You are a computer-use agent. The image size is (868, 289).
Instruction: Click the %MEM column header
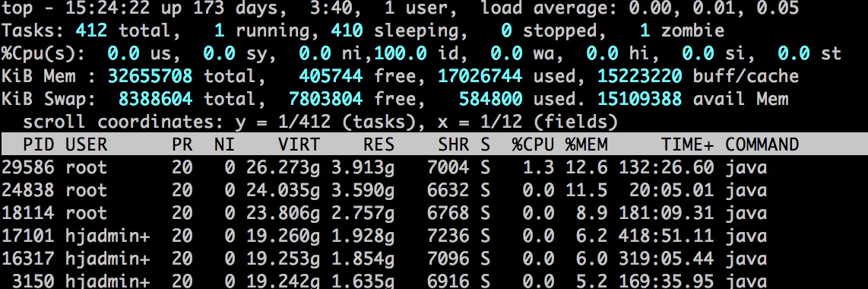(x=587, y=144)
